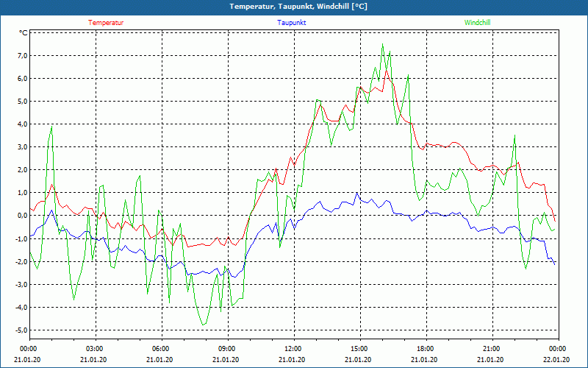
Task: Select the 0,0 y-axis label
Action: 21,216
